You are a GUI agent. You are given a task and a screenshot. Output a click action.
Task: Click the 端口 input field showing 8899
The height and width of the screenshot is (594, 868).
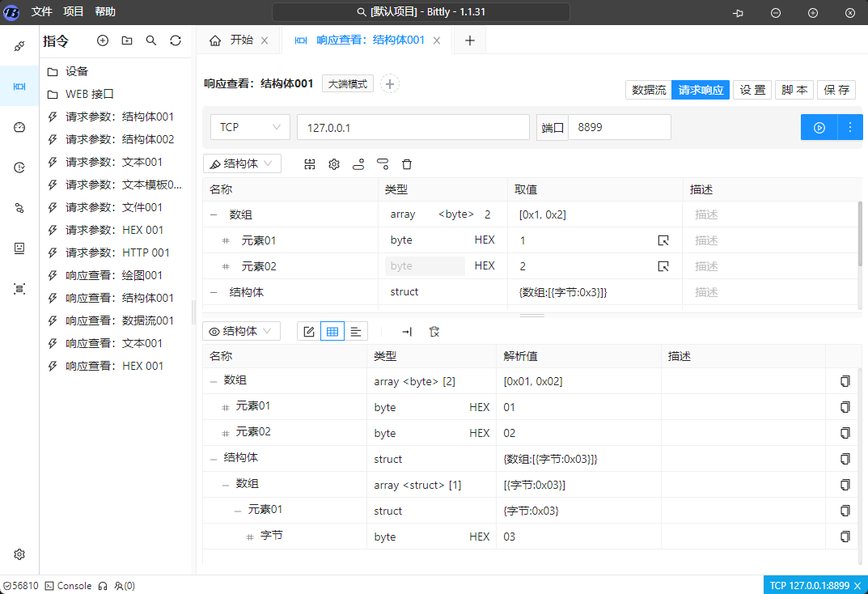click(x=619, y=128)
